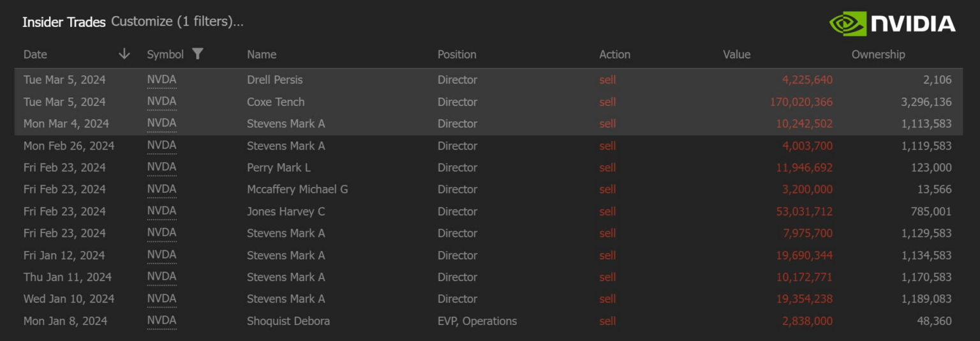Sort by the Position column header
The image size is (980, 341).
coord(456,54)
